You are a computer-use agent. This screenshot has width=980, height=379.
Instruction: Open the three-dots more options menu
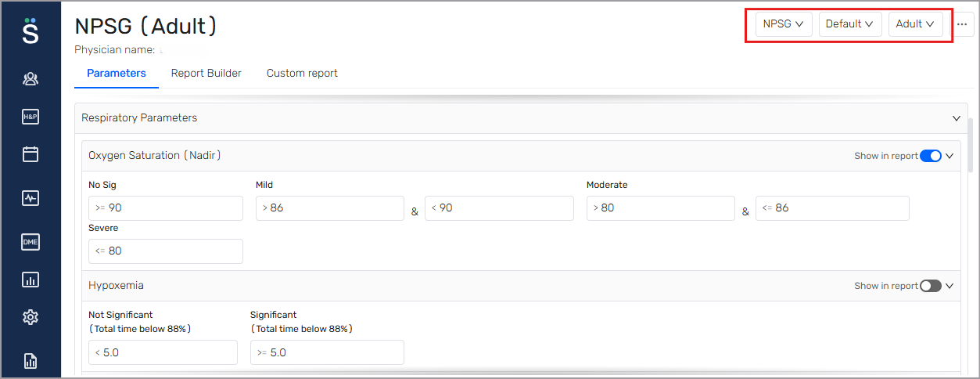click(x=962, y=24)
